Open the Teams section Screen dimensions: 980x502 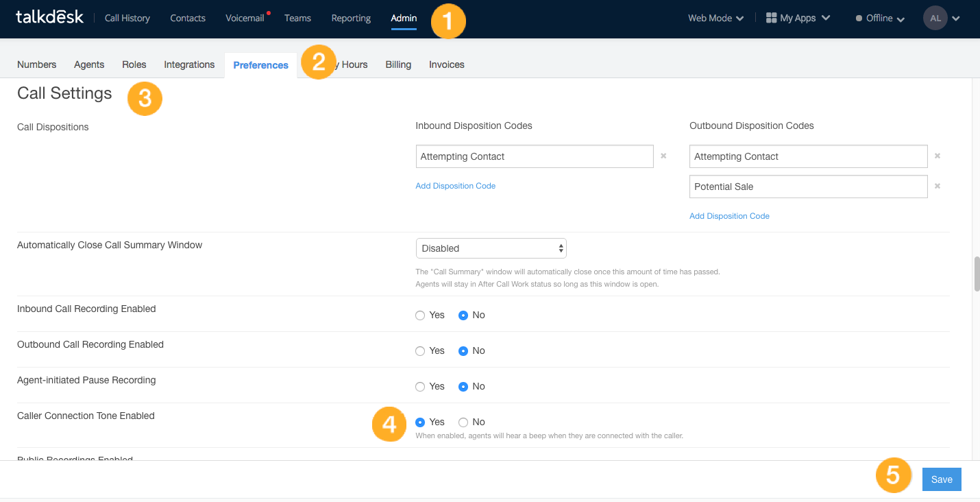coord(297,19)
